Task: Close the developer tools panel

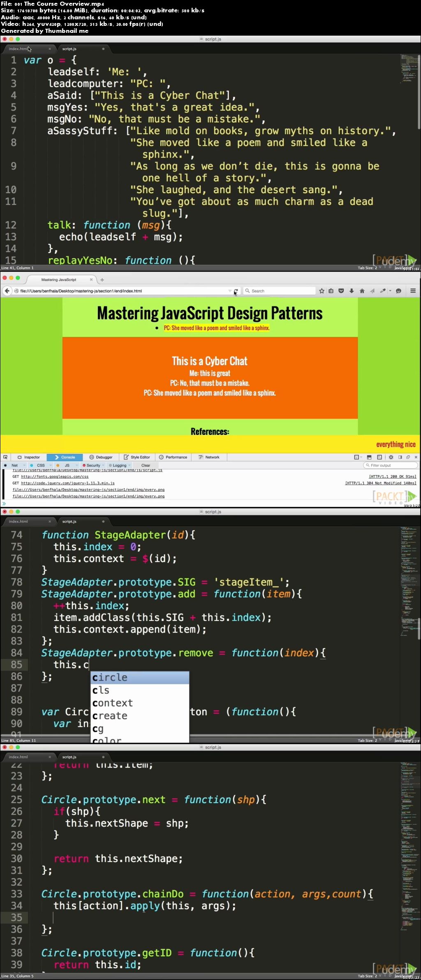Action: click(x=416, y=457)
